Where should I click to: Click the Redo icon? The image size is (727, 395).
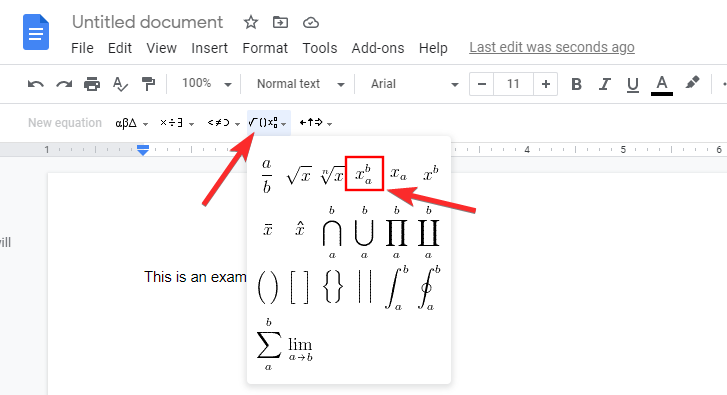point(64,84)
